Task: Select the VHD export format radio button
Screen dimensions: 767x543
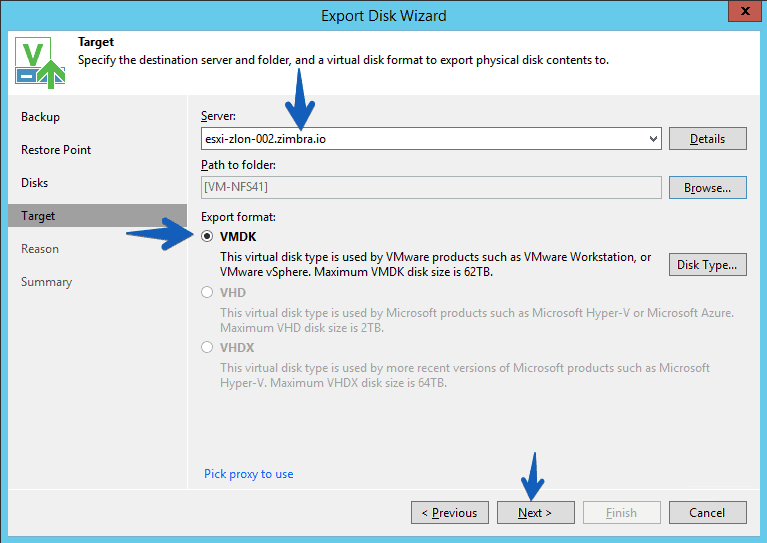Action: click(x=207, y=292)
